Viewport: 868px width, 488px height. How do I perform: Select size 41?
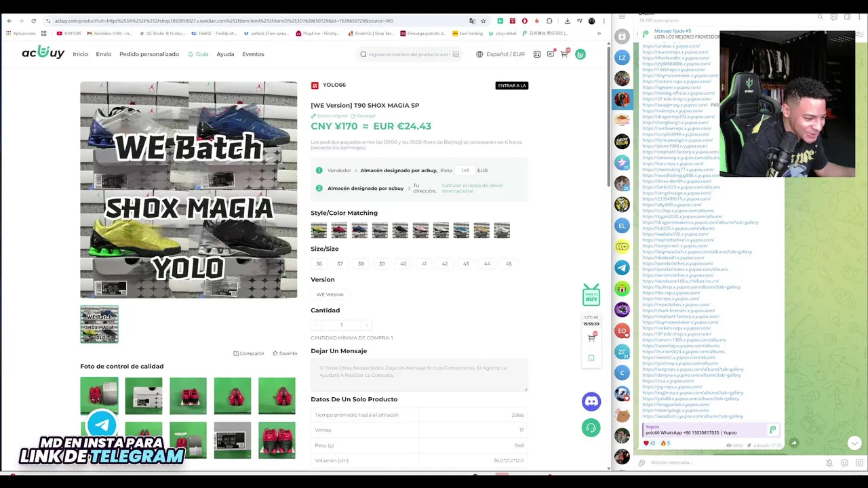coord(424,264)
